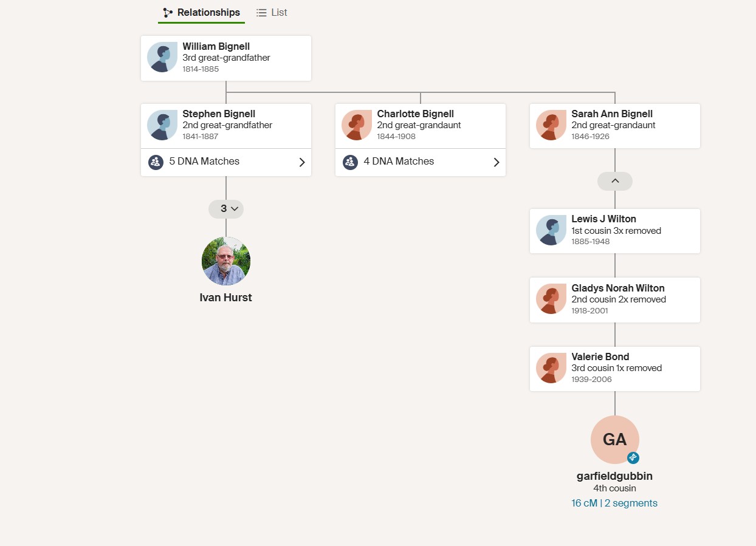Screen dimensions: 756x546
Task: Click Ivan Hurst's photo
Action: tap(225, 261)
